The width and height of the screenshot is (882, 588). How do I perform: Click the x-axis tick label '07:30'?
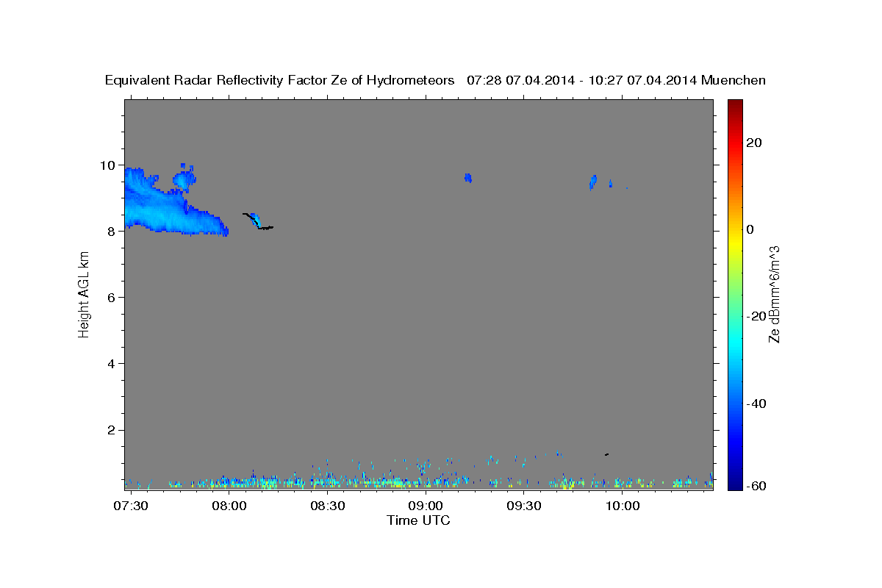(x=131, y=506)
